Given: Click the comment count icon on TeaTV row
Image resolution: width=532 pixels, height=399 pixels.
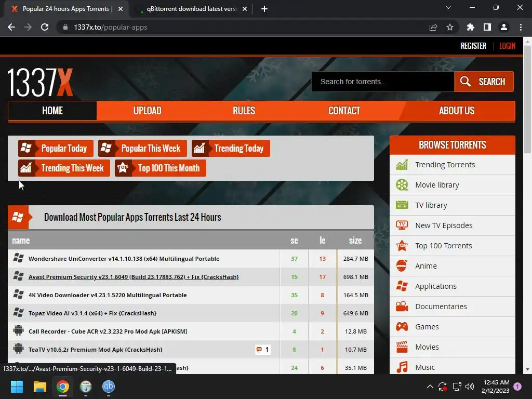Looking at the screenshot, I should (263, 350).
